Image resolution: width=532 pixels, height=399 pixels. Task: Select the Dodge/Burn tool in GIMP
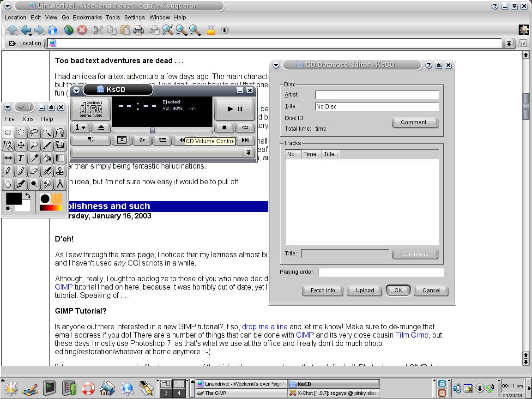click(34, 184)
